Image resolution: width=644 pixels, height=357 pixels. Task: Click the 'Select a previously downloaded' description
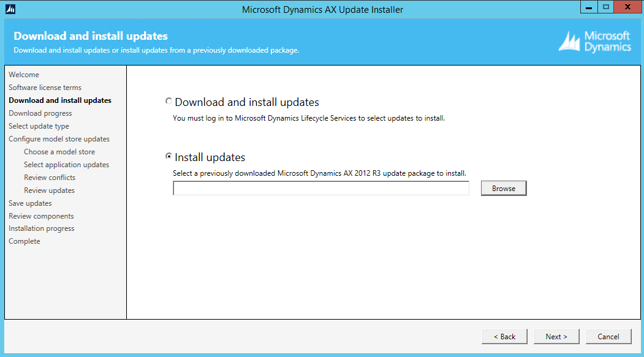click(319, 173)
